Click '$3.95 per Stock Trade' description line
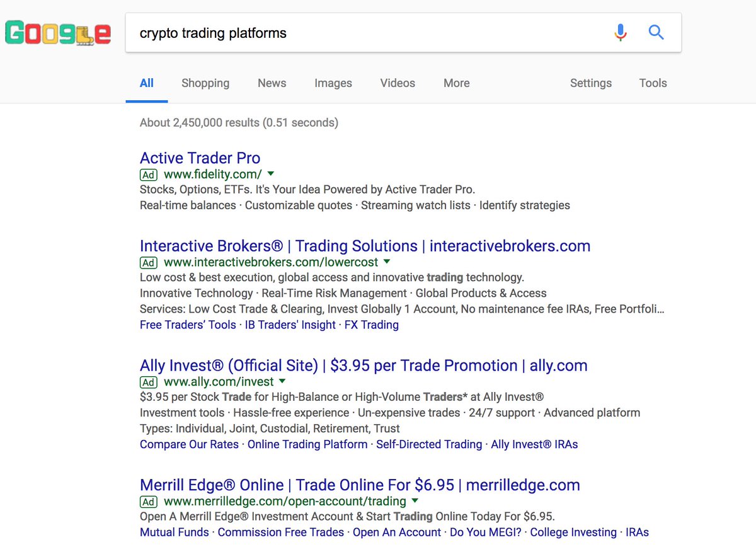Image resolution: width=756 pixels, height=559 pixels. coord(341,397)
